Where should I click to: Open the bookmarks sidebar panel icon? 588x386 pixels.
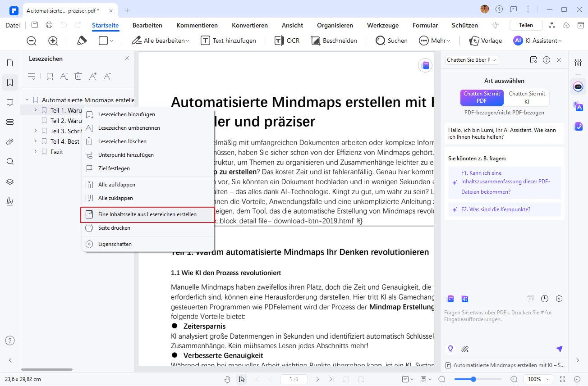click(x=10, y=82)
